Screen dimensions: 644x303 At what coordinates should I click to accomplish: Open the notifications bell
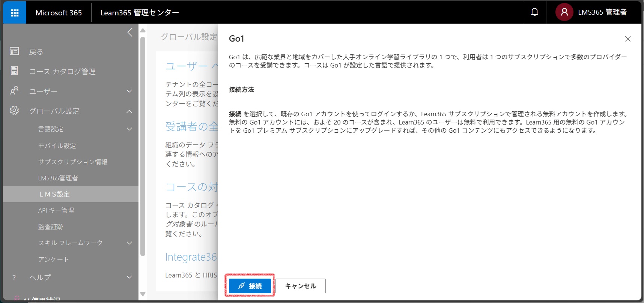534,12
